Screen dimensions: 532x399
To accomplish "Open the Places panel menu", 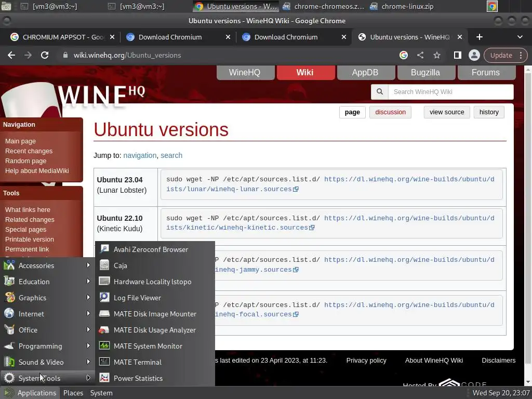I will coord(73,393).
